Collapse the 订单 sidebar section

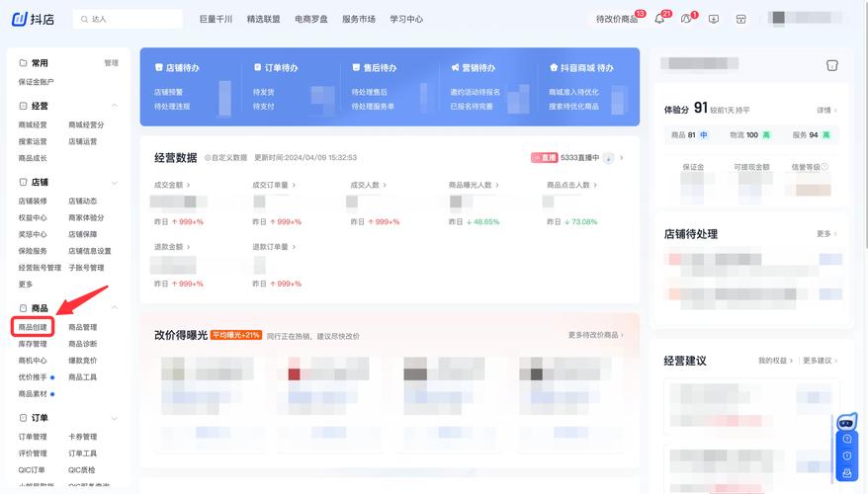pyautogui.click(x=114, y=418)
